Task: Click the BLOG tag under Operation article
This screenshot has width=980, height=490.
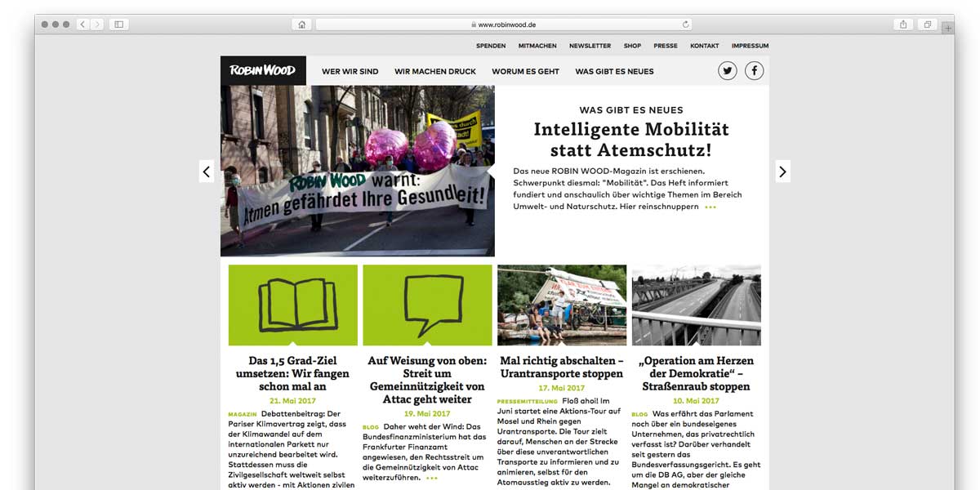Action: [639, 415]
